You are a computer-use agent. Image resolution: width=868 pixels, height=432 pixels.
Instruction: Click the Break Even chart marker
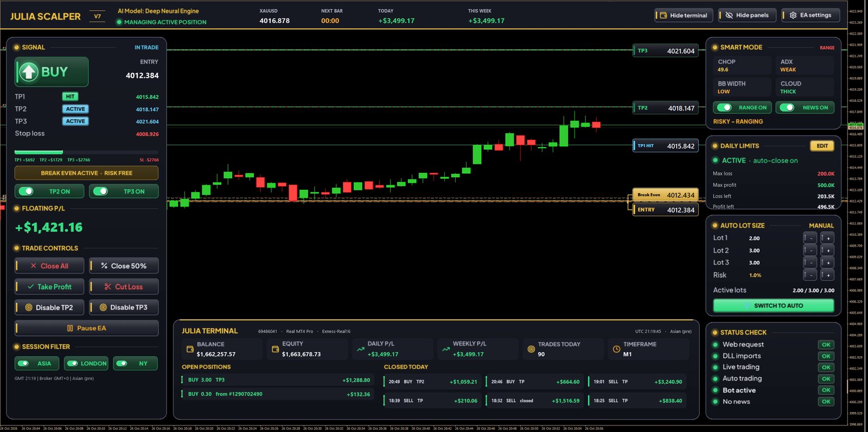(665, 195)
